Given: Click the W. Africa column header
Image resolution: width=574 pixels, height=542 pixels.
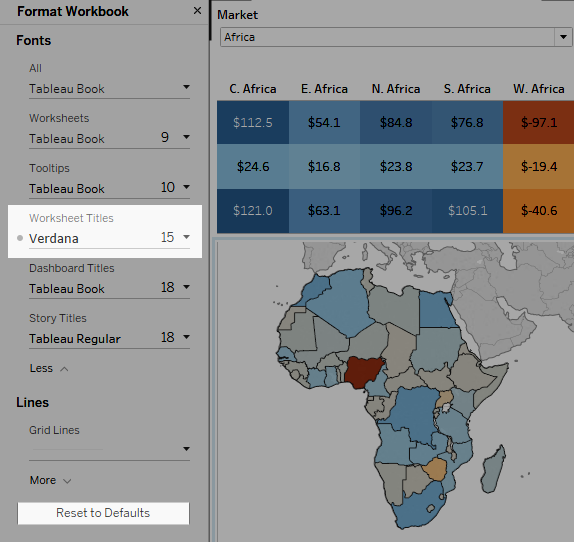Looking at the screenshot, I should [x=538, y=89].
